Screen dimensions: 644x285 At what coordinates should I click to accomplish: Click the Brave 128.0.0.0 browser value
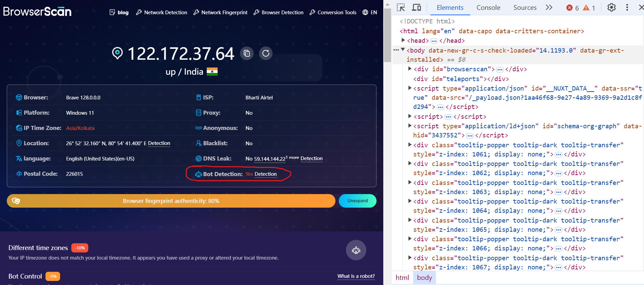(83, 97)
